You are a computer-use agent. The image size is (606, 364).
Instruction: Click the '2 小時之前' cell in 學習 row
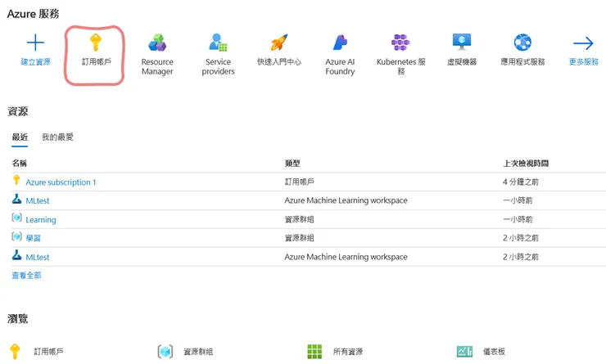521,238
